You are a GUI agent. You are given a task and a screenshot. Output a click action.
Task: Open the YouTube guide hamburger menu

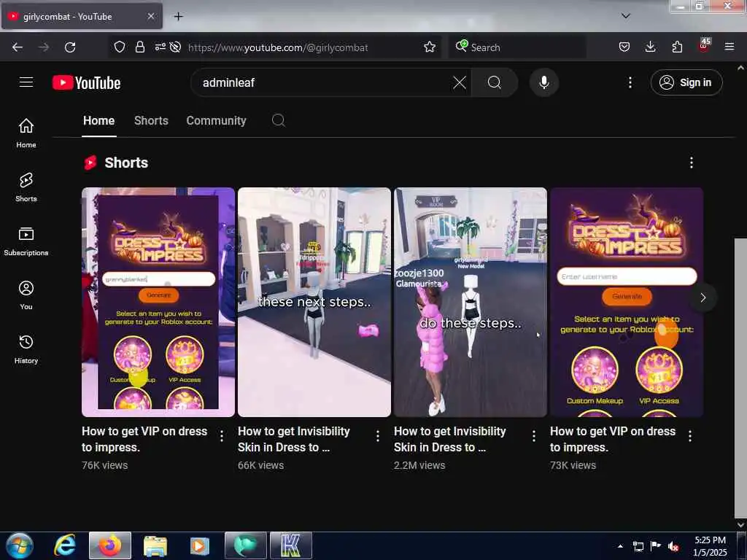26,82
